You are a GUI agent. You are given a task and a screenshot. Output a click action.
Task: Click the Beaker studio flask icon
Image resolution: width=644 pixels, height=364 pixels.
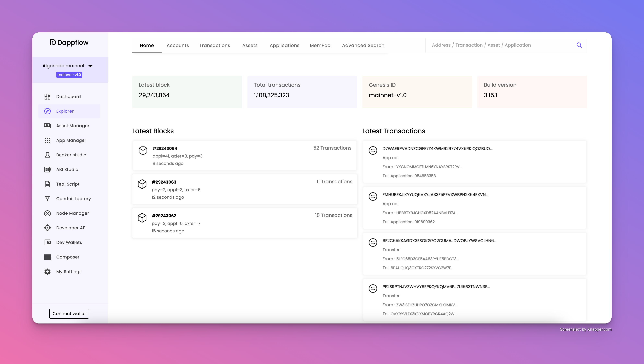pos(47,155)
